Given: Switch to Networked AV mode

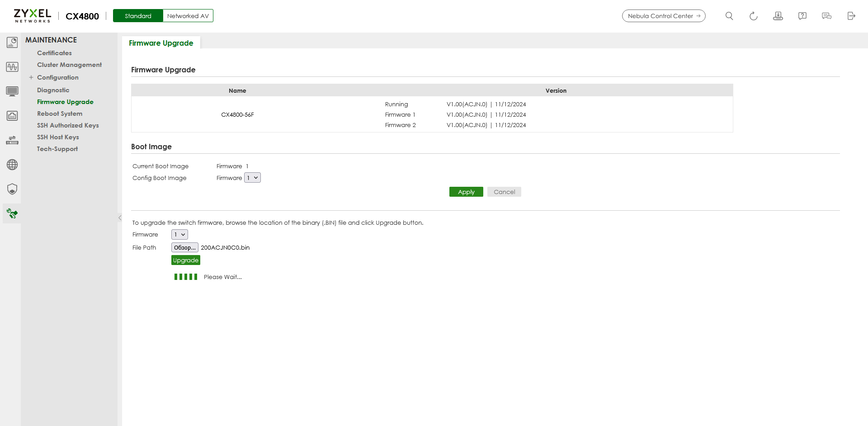Looking at the screenshot, I should point(188,16).
